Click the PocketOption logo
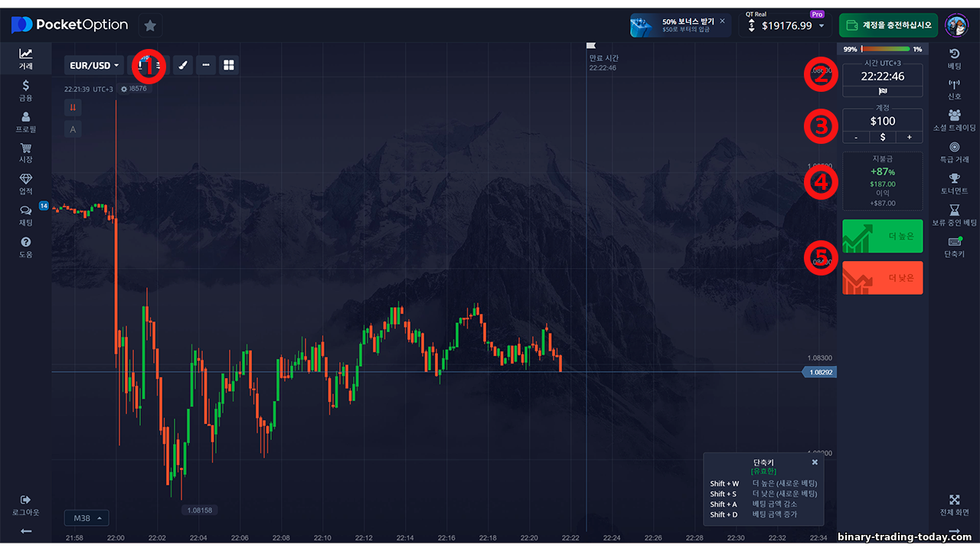This screenshot has height=551, width=980. (x=69, y=24)
